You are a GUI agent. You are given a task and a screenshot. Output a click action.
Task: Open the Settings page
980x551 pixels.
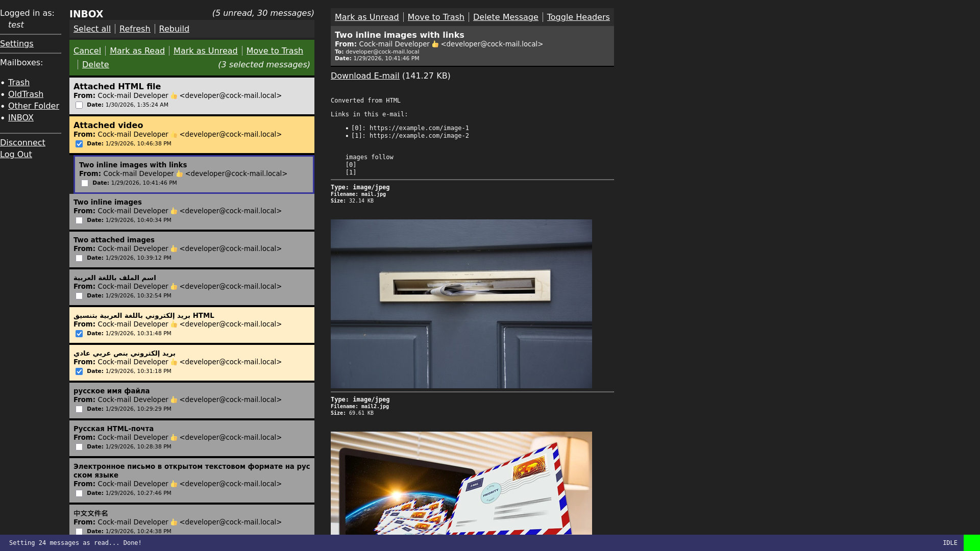17,43
